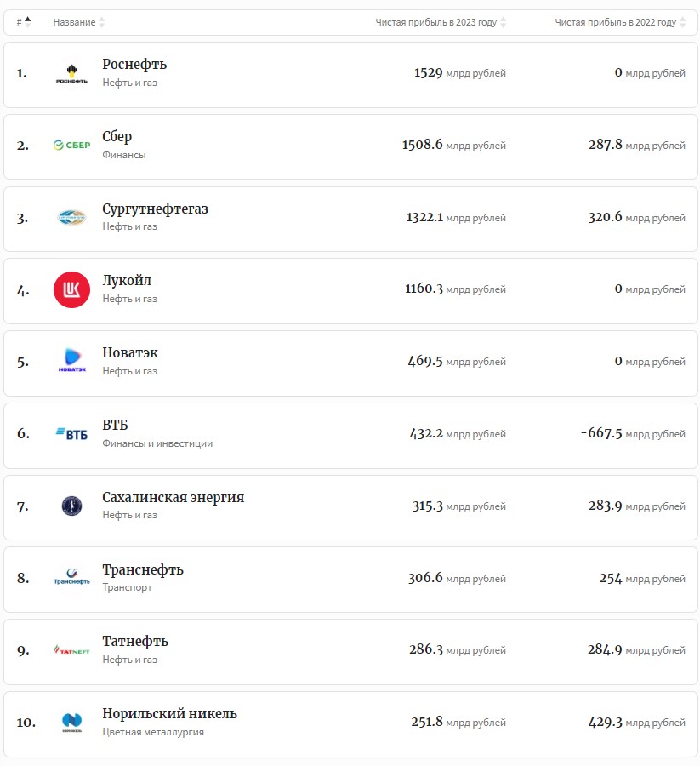
Task: Click the Новатэк logo icon
Action: coord(71,361)
